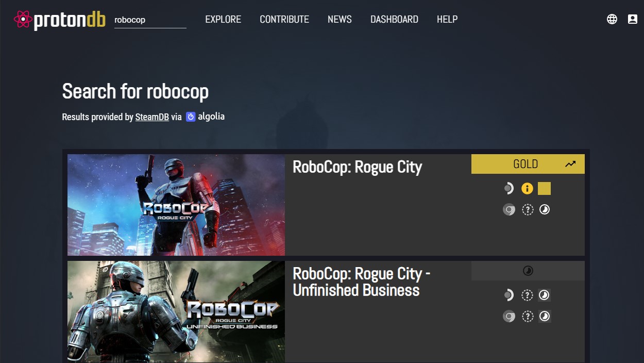644x363 pixels.
Task: Click the GOLD rating label
Action: point(526,164)
